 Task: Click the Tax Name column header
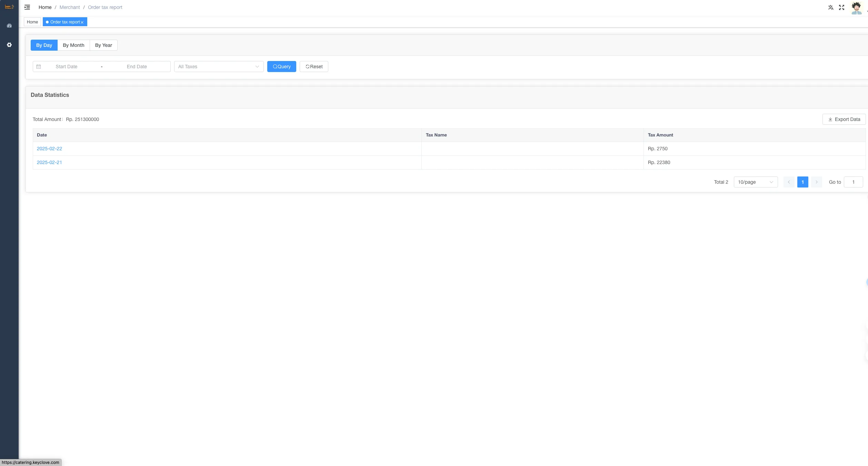tap(532, 135)
